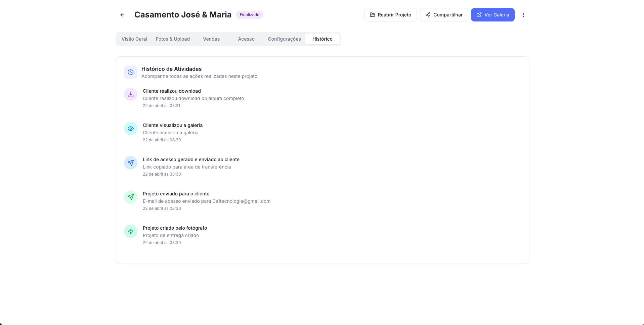Go back using the left arrow icon
Image resolution: width=644 pixels, height=325 pixels.
click(122, 15)
